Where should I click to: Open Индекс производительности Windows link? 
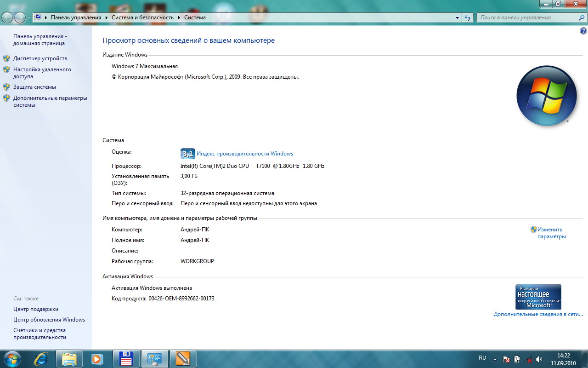tap(245, 154)
